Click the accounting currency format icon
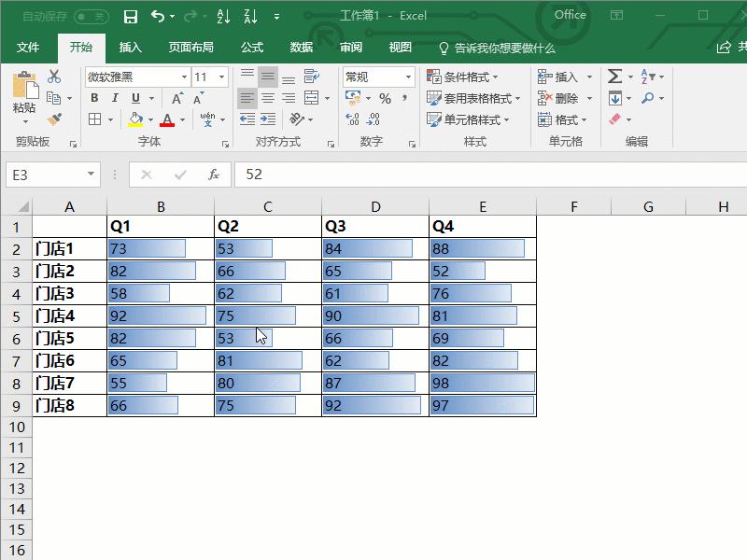This screenshot has width=747, height=560. click(353, 98)
